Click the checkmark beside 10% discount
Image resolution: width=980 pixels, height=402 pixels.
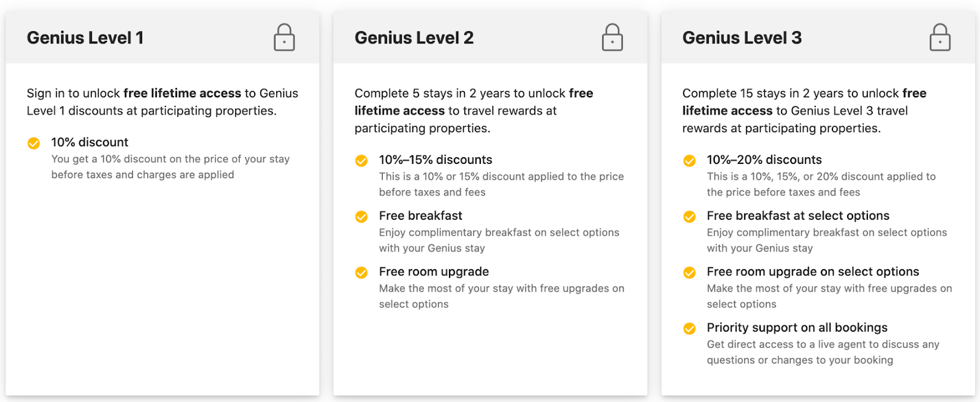pos(34,143)
